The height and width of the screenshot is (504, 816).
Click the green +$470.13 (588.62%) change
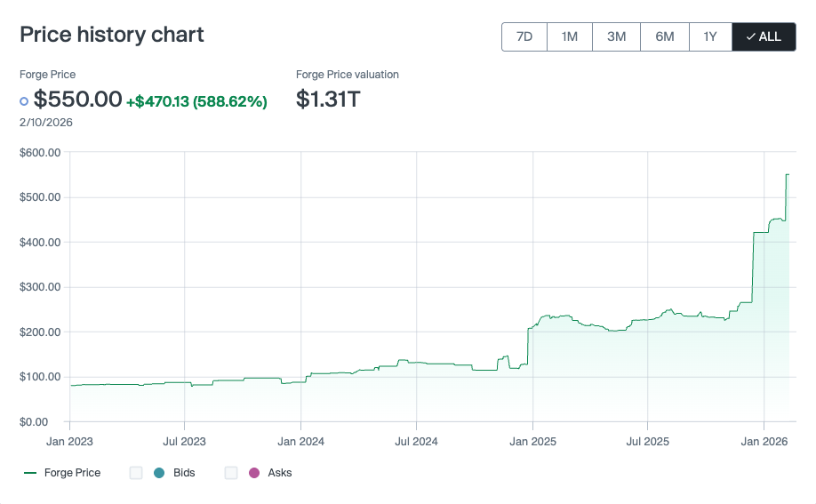click(196, 101)
